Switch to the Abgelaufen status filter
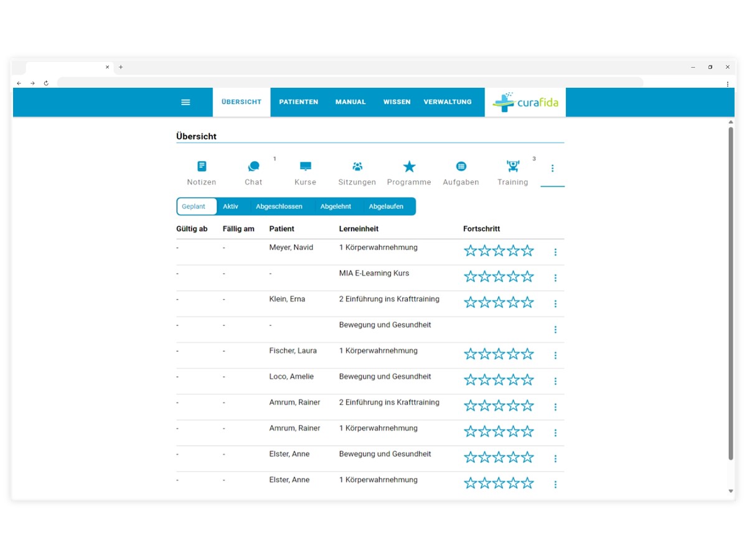Image resolution: width=747 pixels, height=560 pixels. [x=386, y=207]
